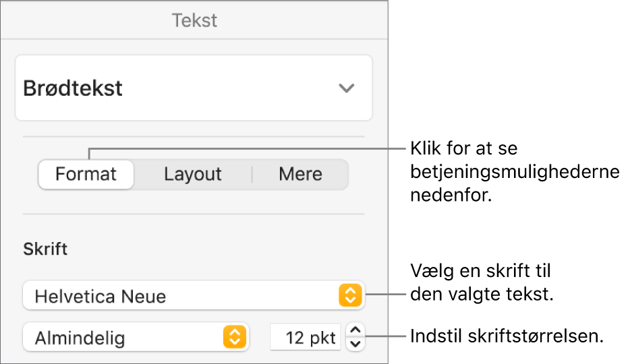Open the Brødtekst paragraph style chevron
The image size is (630, 364).
[346, 88]
